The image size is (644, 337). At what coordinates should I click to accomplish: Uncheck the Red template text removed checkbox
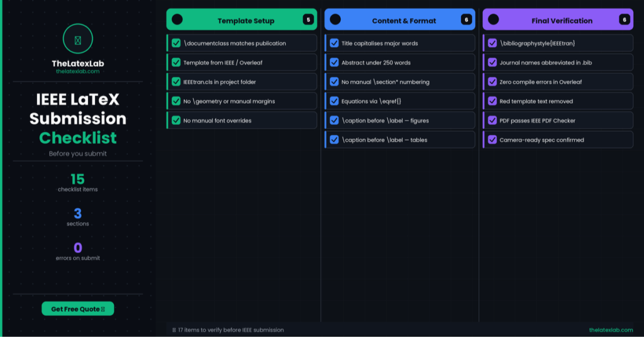click(x=492, y=101)
